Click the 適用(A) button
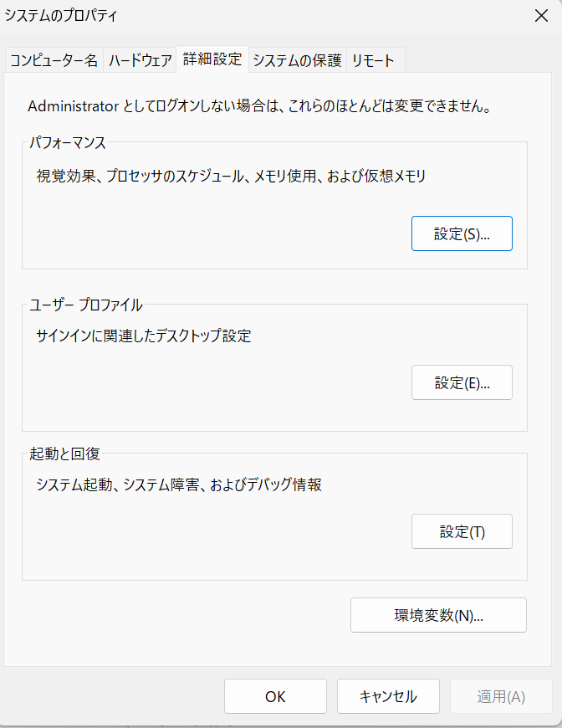This screenshot has height=728, width=562. (501, 696)
